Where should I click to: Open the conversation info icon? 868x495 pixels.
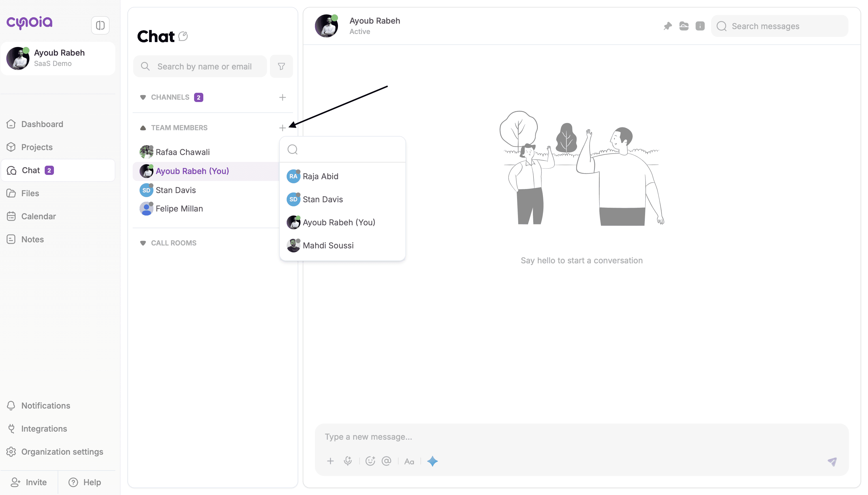[x=700, y=26]
